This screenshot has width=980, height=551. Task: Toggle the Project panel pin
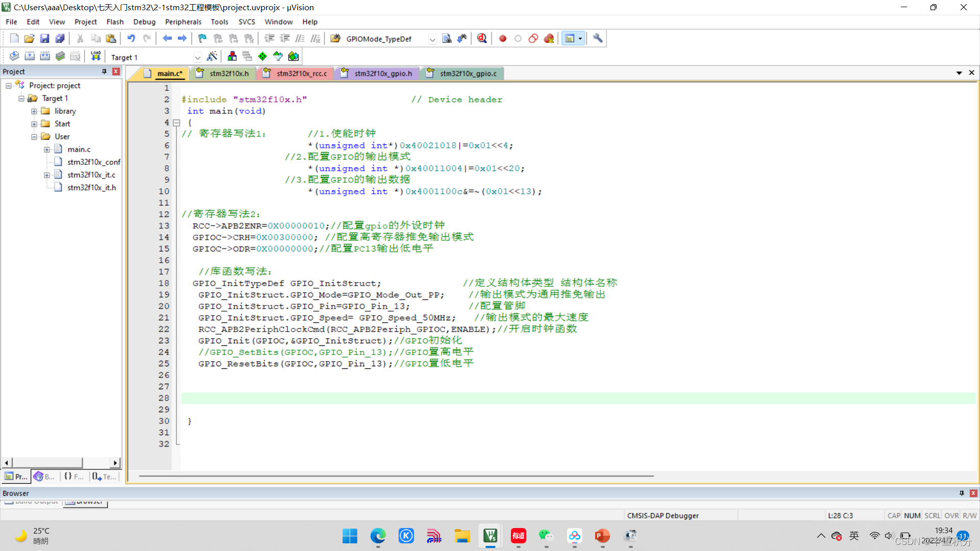(104, 71)
